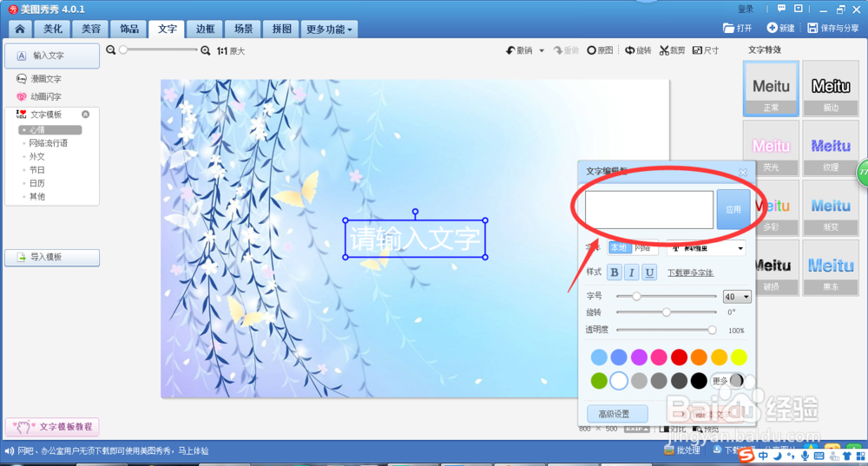Image resolution: width=868 pixels, height=466 pixels.
Task: Select the 网络流行语 template category
Action: 48,143
